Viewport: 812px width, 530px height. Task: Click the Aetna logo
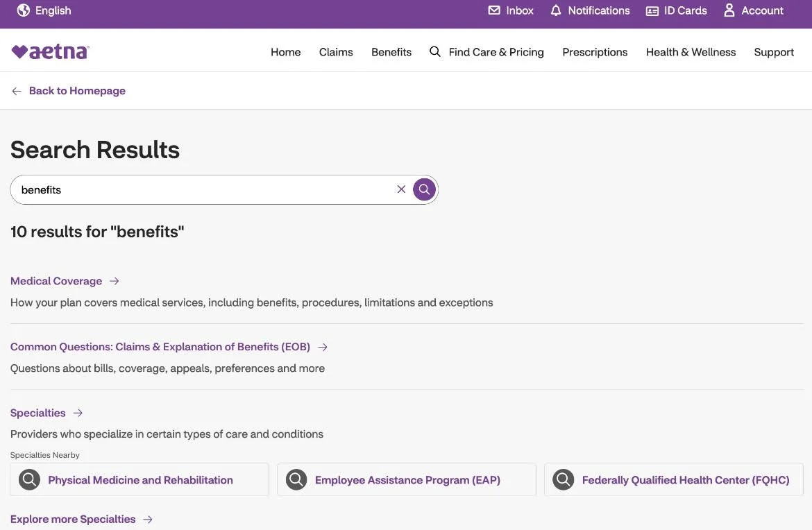tap(50, 51)
